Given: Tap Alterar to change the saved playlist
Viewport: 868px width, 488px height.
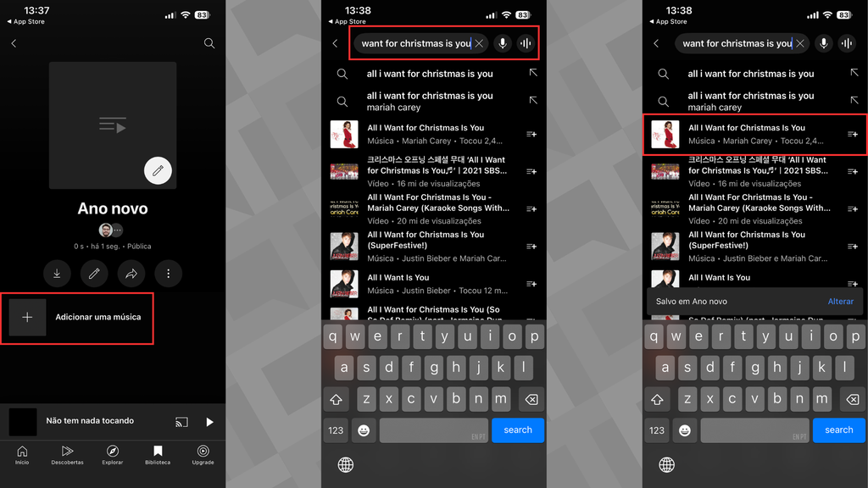Looking at the screenshot, I should click(840, 301).
